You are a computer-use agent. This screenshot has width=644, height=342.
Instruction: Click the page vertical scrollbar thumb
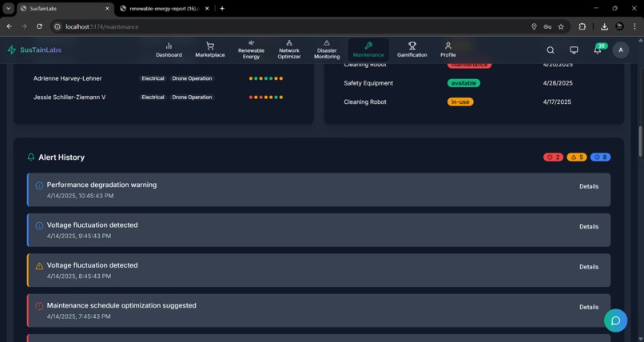coord(640,141)
